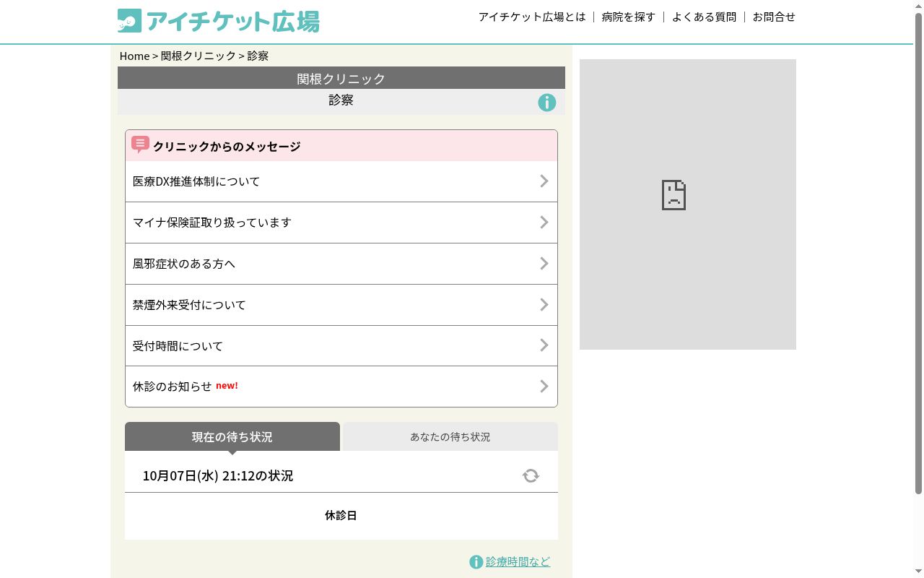
Task: Click the pink message bubble icon
Action: tap(140, 144)
